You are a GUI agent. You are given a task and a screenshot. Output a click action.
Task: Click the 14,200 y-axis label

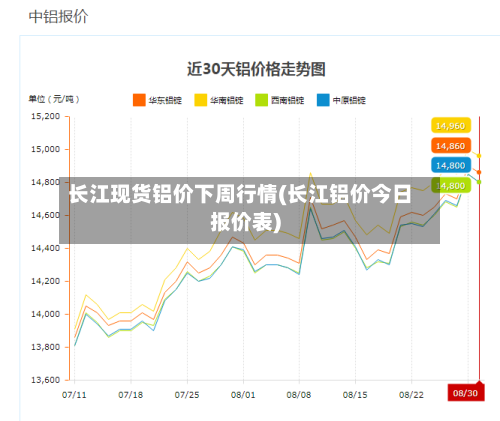point(46,281)
